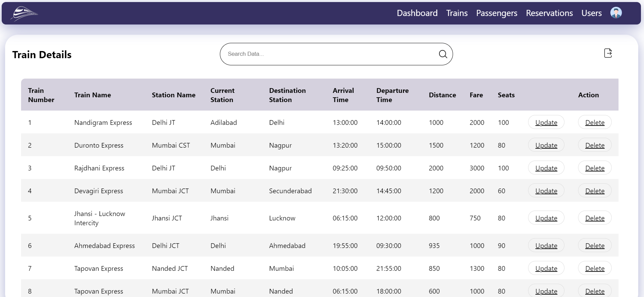The height and width of the screenshot is (297, 644).
Task: Click the Current Station column header
Action: click(222, 95)
